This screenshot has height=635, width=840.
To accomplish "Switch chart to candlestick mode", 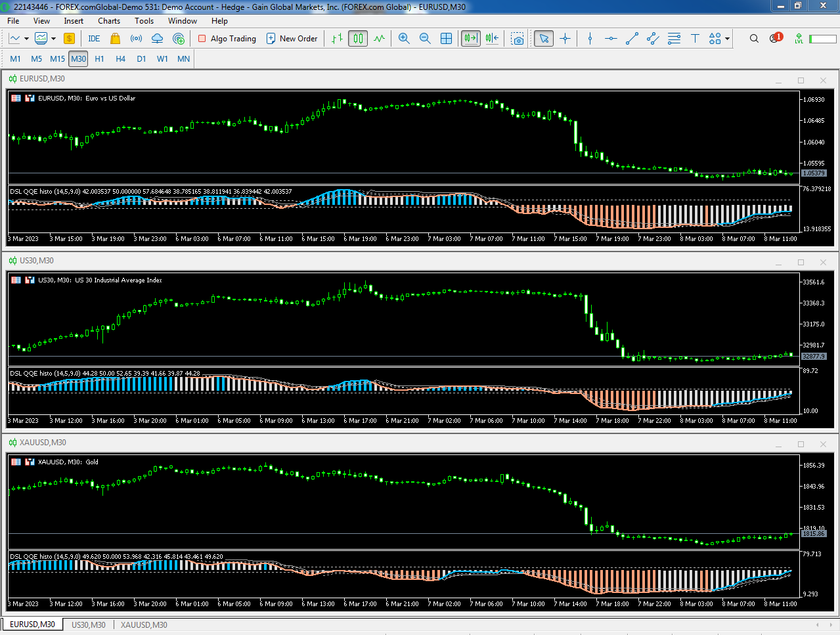I will pyautogui.click(x=358, y=39).
